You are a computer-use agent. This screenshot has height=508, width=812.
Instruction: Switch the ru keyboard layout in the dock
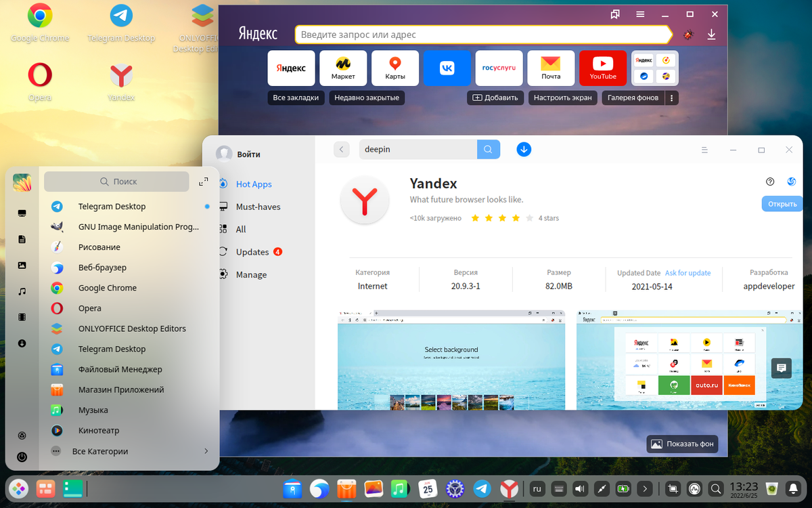(537, 488)
